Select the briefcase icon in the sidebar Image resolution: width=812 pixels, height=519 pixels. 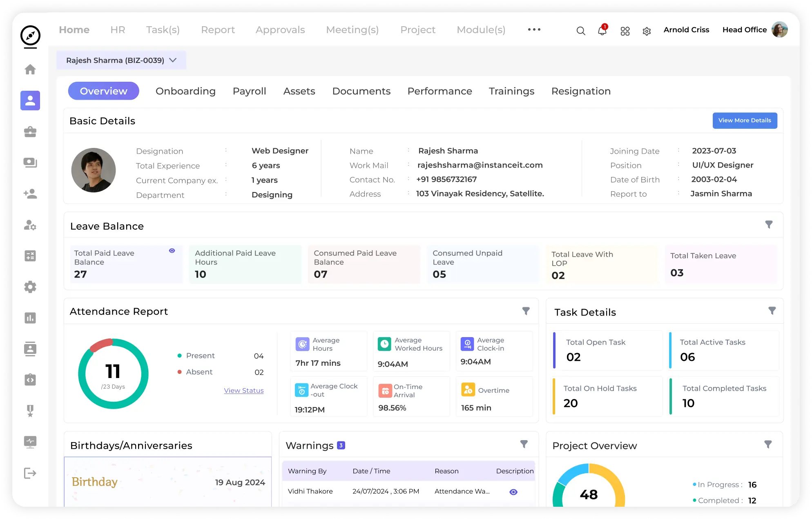coord(30,132)
